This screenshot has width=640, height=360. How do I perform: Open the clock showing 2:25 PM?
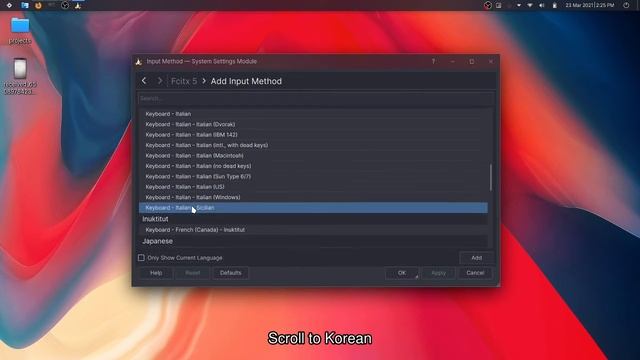tap(590, 5)
